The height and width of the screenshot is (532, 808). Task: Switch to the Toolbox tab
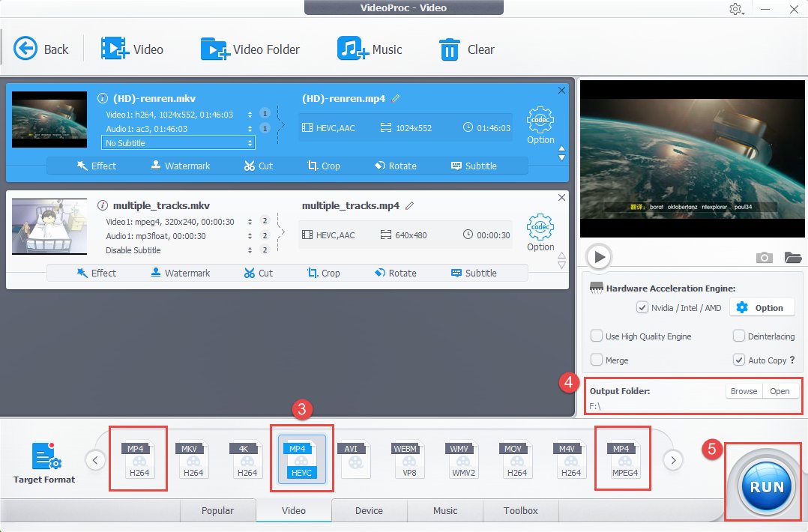(x=520, y=510)
